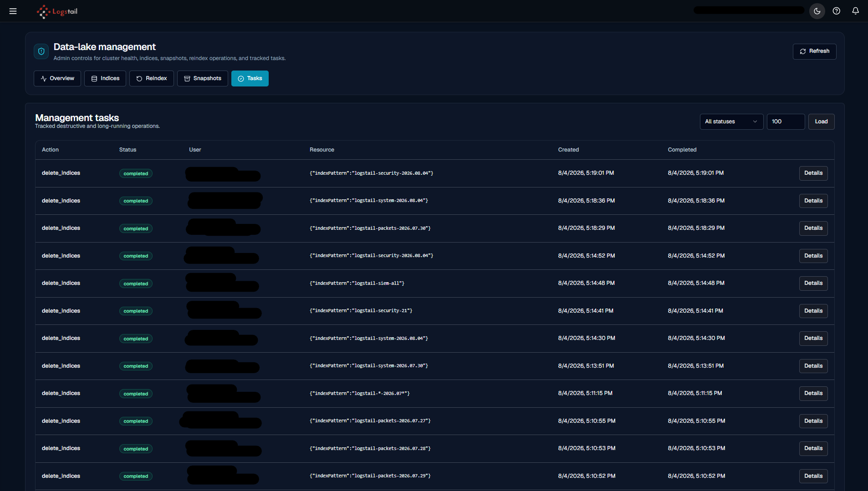Image resolution: width=868 pixels, height=491 pixels.
Task: Open Details for the 5:18:36 PM task
Action: click(813, 201)
